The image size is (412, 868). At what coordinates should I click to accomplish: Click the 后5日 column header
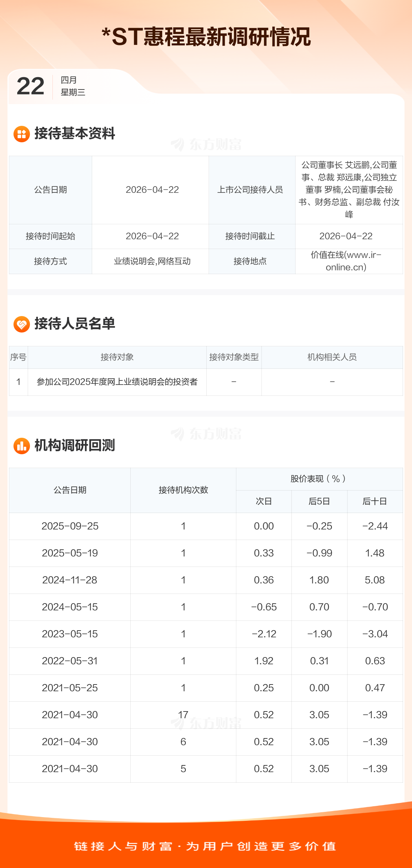point(319,501)
